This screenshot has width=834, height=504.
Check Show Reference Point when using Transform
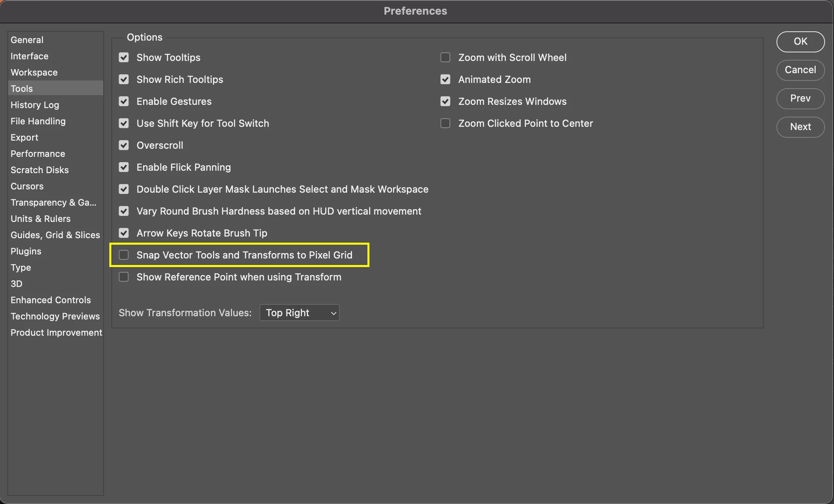coord(124,277)
